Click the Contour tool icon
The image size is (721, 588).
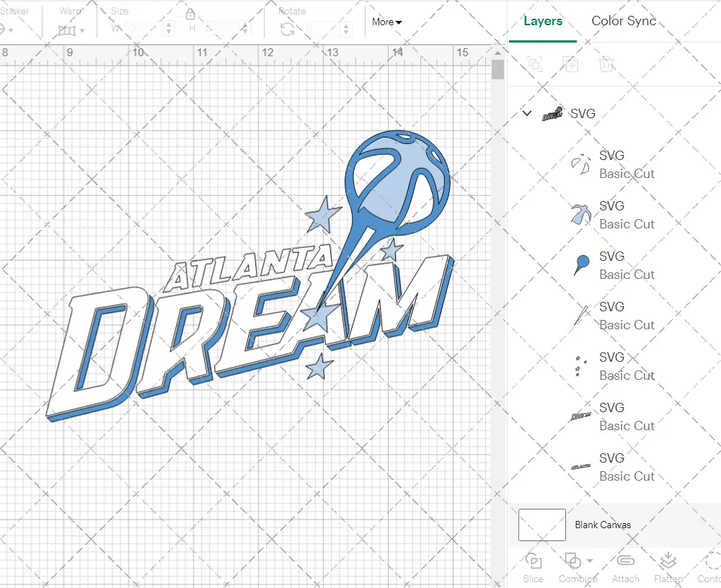coord(713,561)
